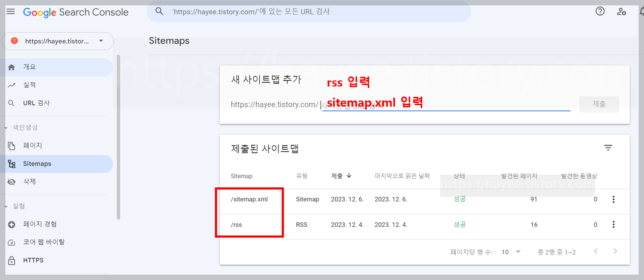Click the RSS type cell
Screen dimensions: 644x280
302,225
